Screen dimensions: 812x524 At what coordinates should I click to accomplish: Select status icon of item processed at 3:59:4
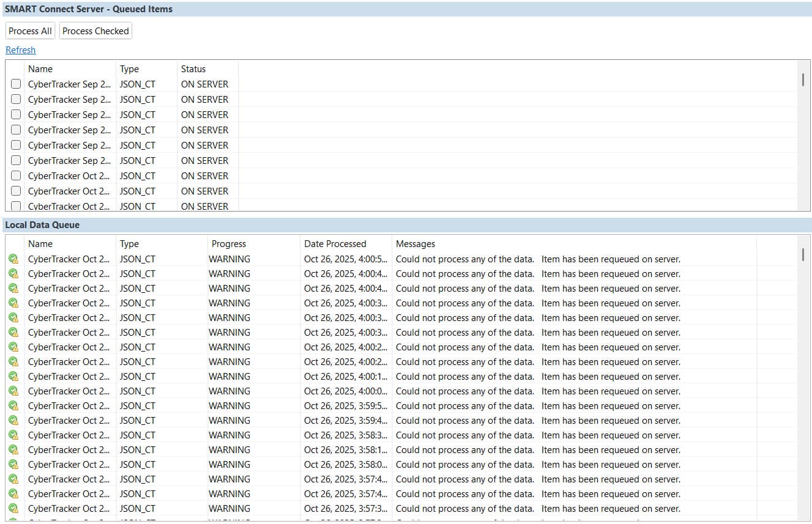click(13, 421)
